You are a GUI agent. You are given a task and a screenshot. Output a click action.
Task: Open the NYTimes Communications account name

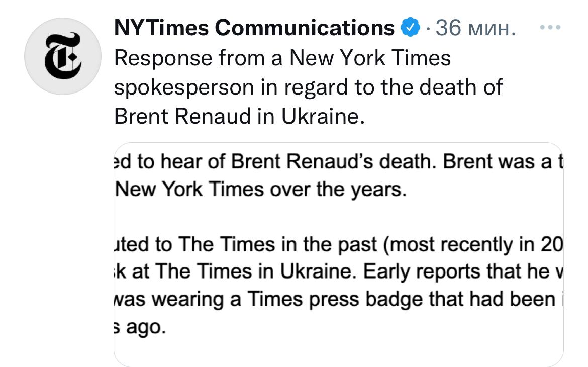pos(254,28)
